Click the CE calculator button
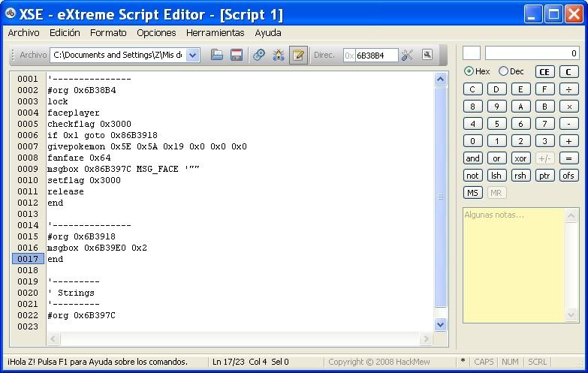The height and width of the screenshot is (373, 588). [x=544, y=72]
